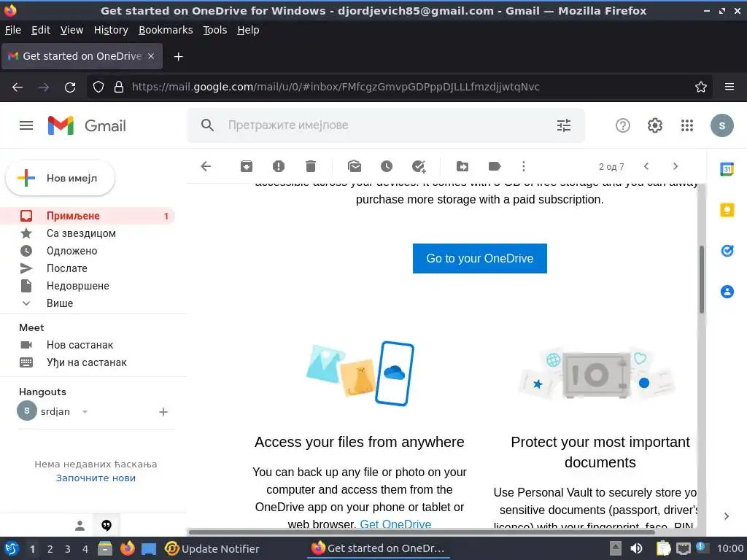The height and width of the screenshot is (560, 747).
Task: Move email to a folder
Action: [x=462, y=166]
